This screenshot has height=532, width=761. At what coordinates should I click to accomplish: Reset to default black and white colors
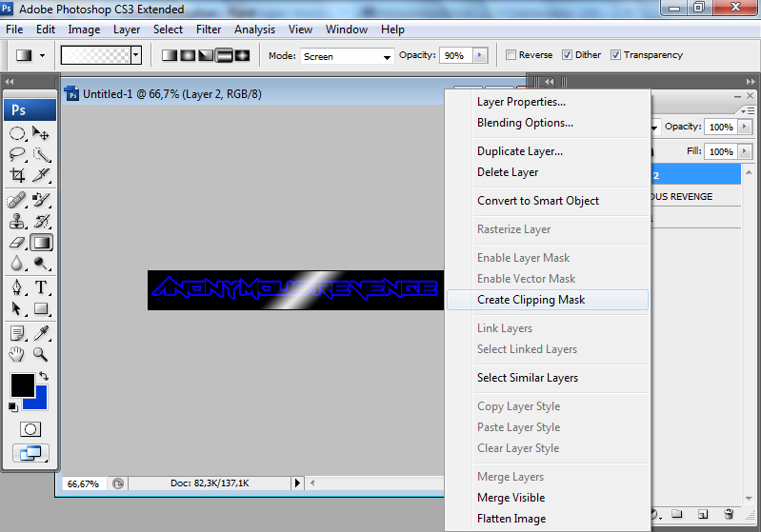tap(13, 406)
